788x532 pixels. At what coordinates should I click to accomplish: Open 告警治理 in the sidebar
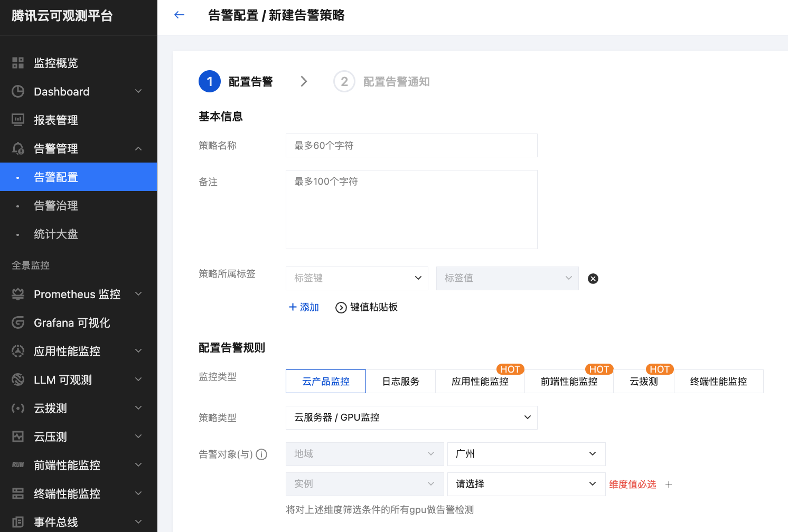[79, 205]
